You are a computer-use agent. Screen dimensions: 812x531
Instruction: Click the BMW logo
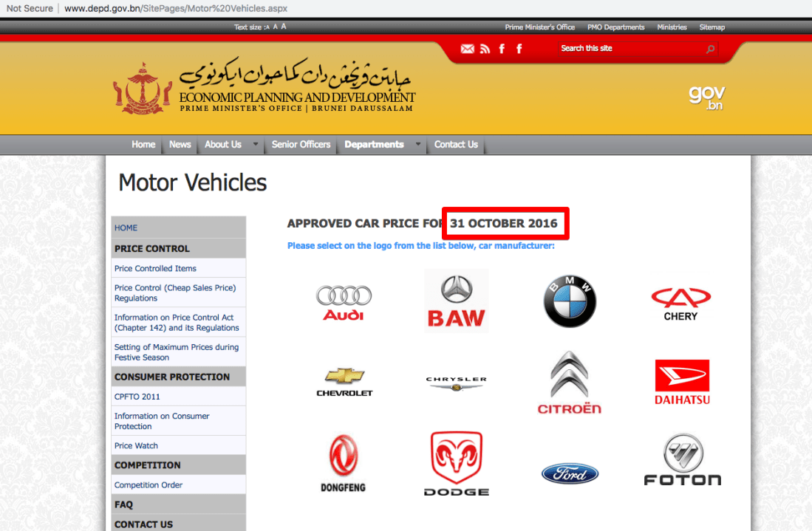569,299
